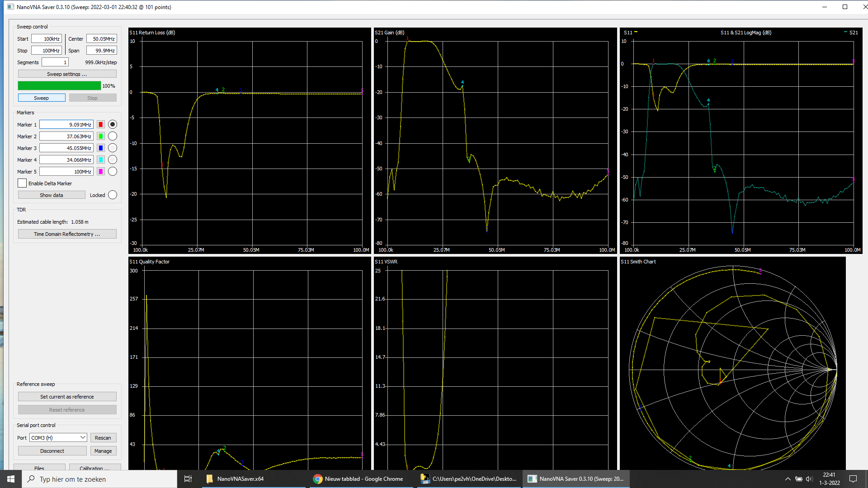Click the Show data button
The height and width of the screenshot is (488, 868).
click(x=52, y=195)
